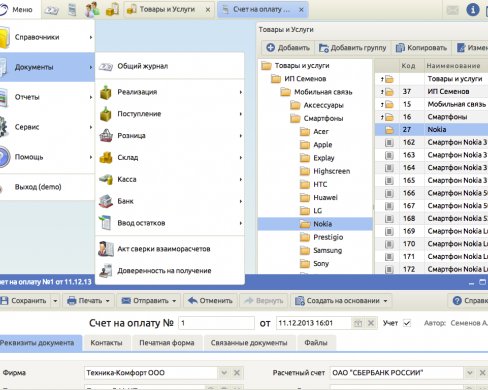Choose Выход (demo) from the menu
Image resolution: width=488 pixels, height=390 pixels.
(47, 187)
